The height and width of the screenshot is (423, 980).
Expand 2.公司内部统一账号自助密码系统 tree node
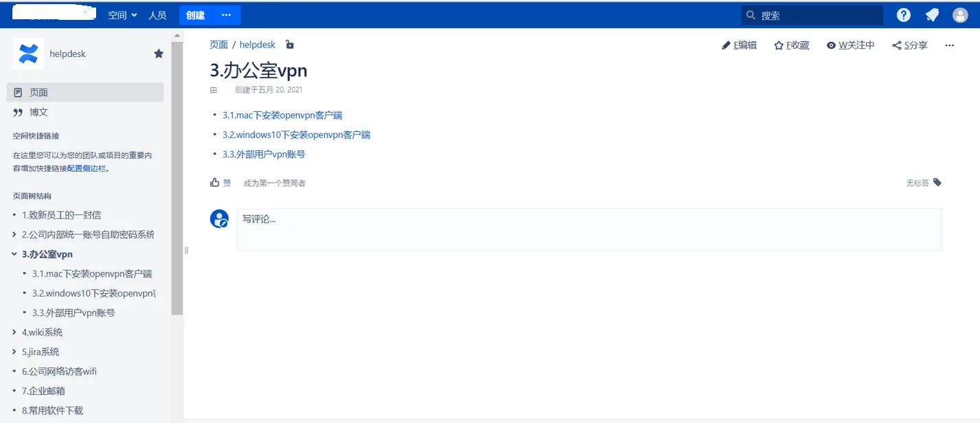(14, 234)
